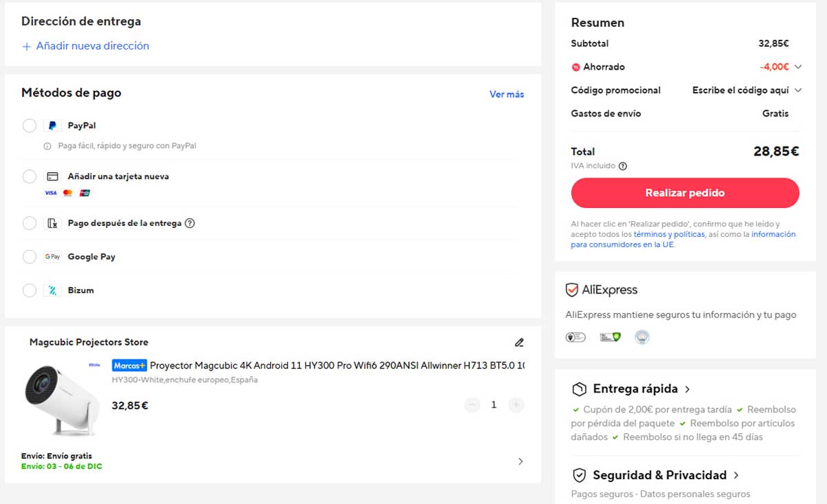Click the edit pencil icon for store order
This screenshot has width=827, height=504.
pos(519,342)
